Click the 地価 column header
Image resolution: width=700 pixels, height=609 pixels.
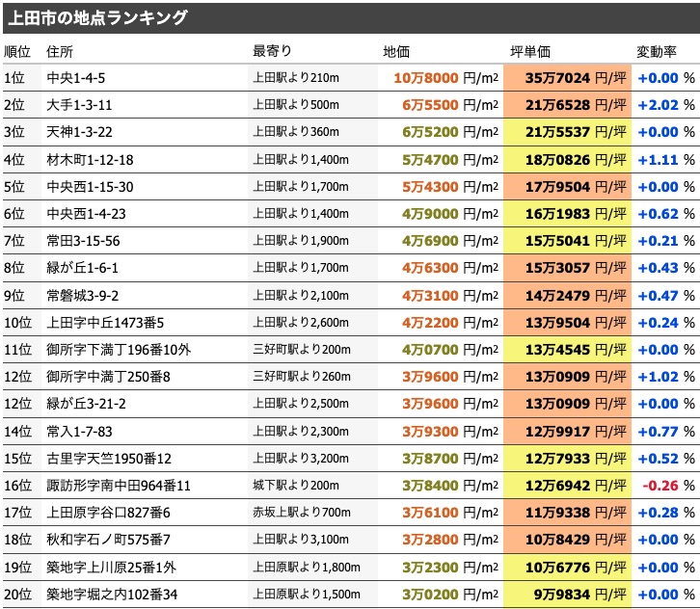(396, 52)
